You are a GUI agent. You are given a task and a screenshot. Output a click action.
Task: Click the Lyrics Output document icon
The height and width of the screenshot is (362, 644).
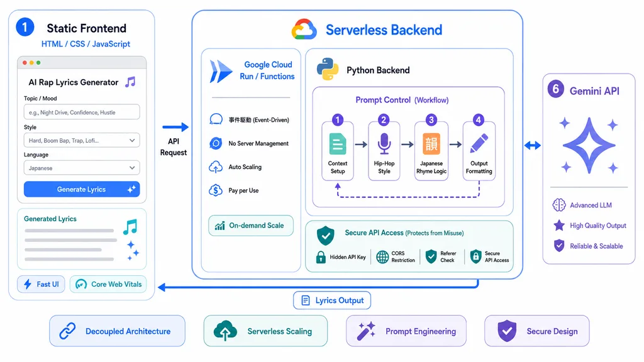(x=306, y=300)
